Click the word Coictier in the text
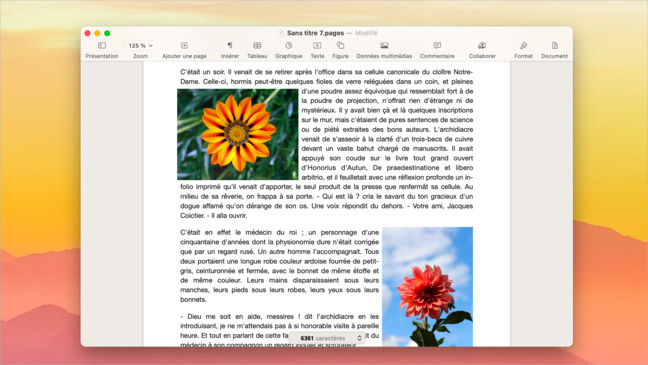 pyautogui.click(x=192, y=215)
